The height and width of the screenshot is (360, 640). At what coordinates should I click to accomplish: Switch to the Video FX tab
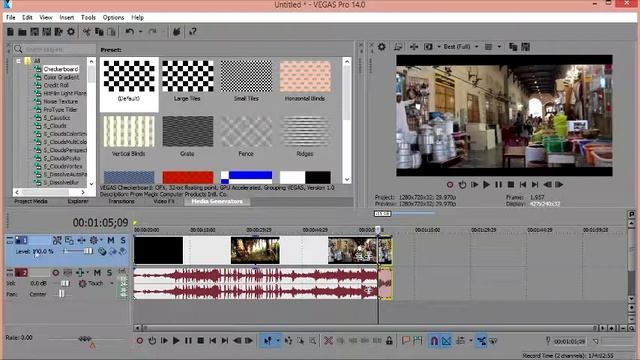164,202
